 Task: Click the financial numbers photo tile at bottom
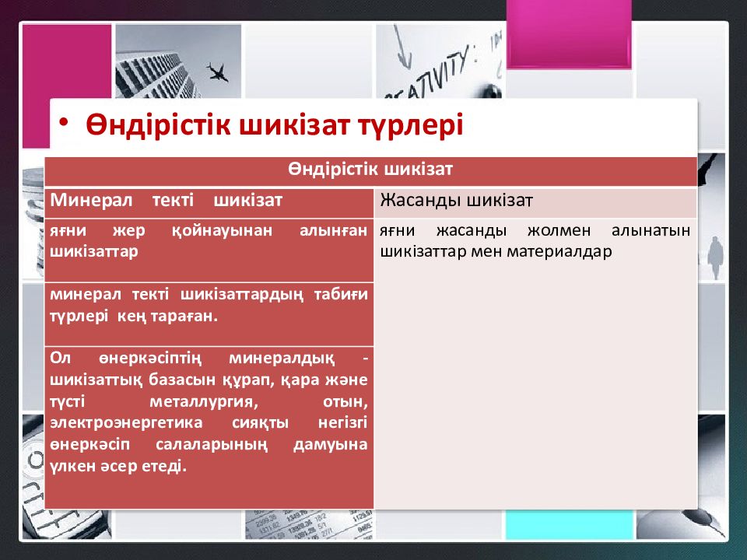point(308,525)
